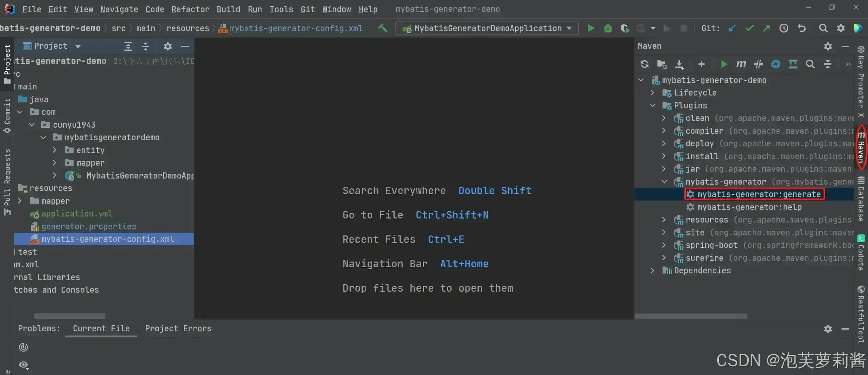Run Maven build green play icon

[x=724, y=64]
